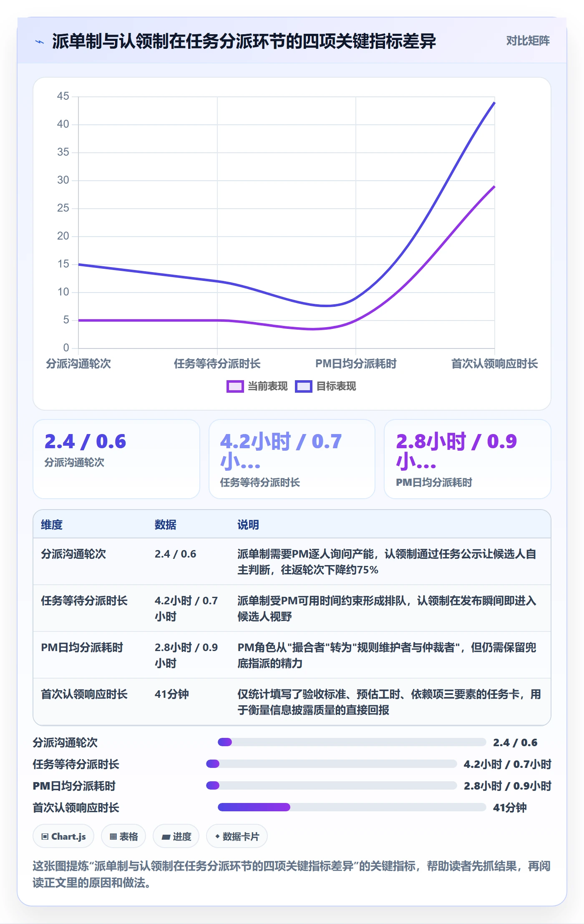
Task: Click the title 派单制与认领制在任务分派环节的四项关键指标差异
Action: 244,41
